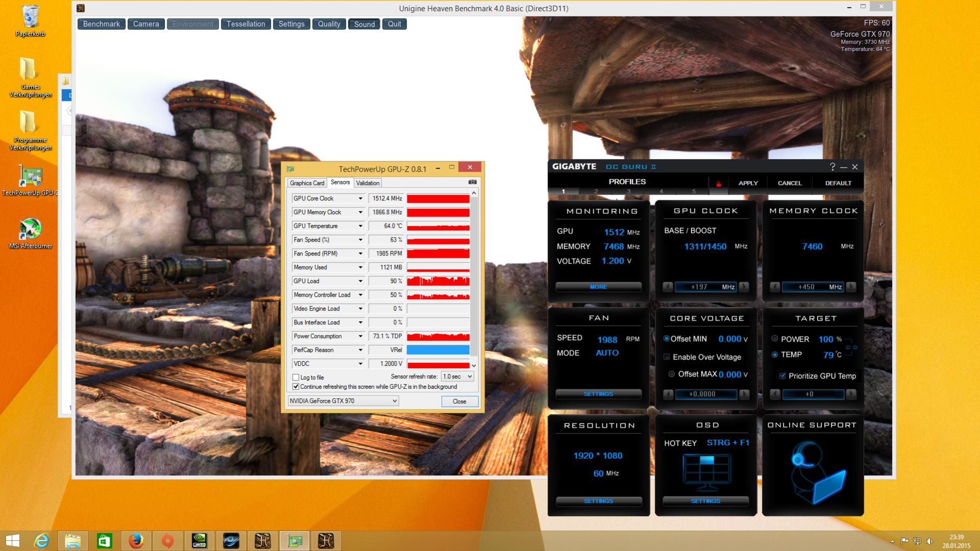Open the Windows Store taskbar icon
The width and height of the screenshot is (980, 551).
pos(104,541)
